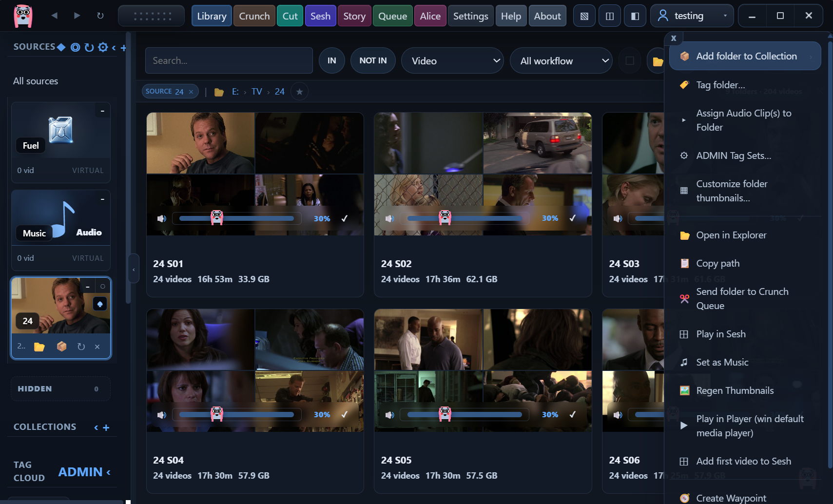Collapse sidebar using the panel handle
The image size is (833, 504).
click(134, 269)
